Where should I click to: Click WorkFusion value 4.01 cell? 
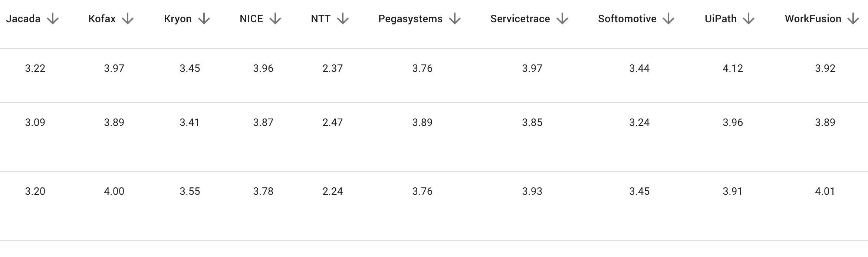(825, 191)
